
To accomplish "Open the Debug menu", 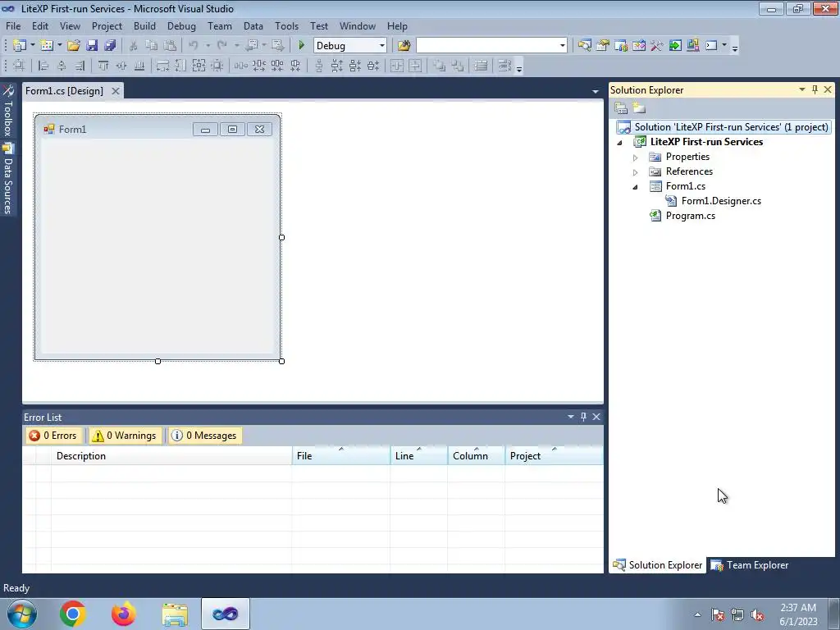I will (x=181, y=25).
